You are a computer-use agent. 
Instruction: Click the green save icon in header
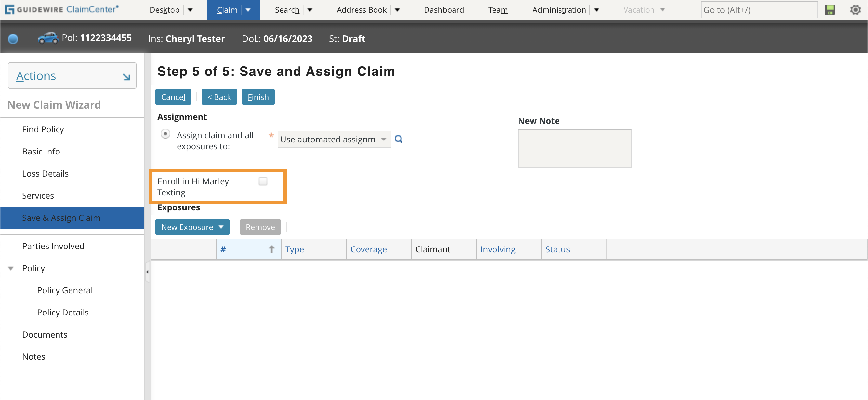pos(830,10)
